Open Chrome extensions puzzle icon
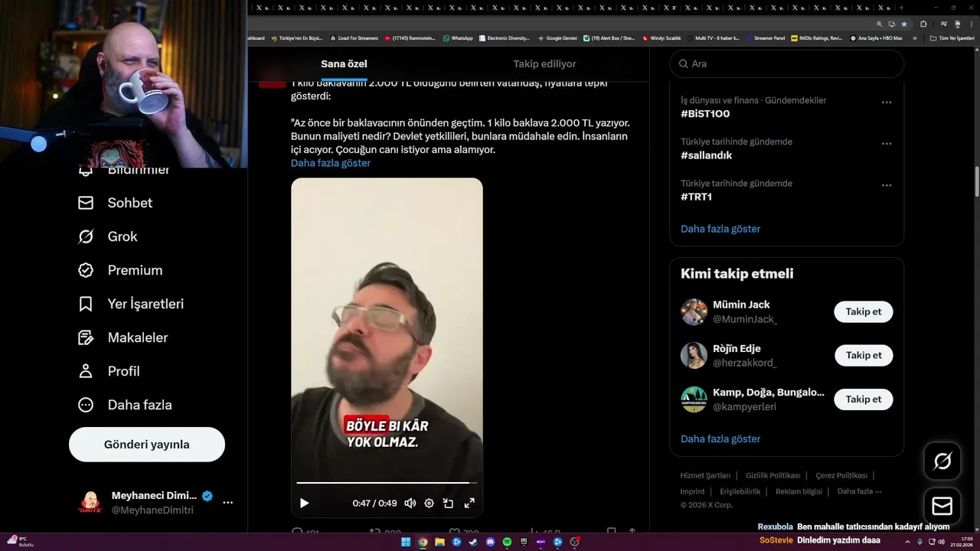This screenshot has width=980, height=551. coord(923,24)
